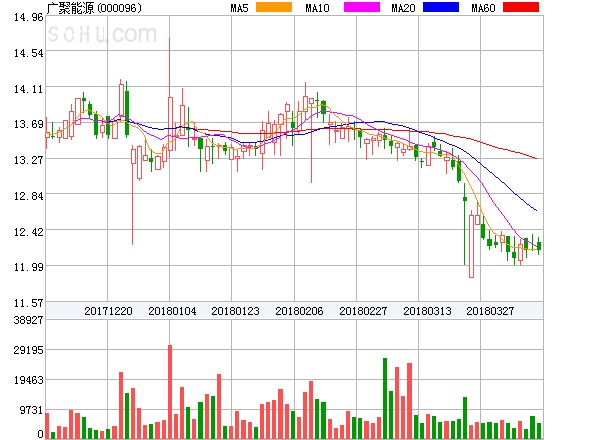Select the MA60 legend label
This screenshot has width=600, height=440.
pos(483,8)
